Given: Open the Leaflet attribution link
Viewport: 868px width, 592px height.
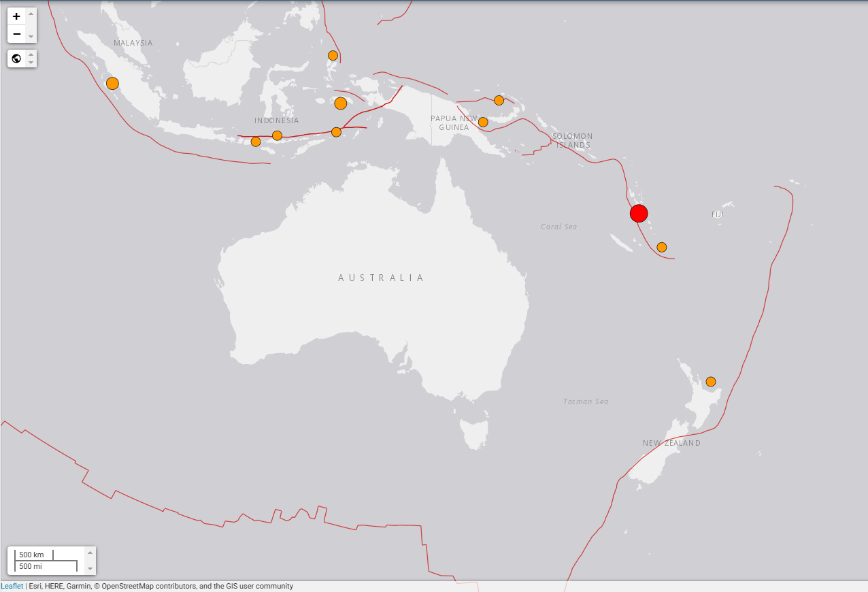Looking at the screenshot, I should coord(12,586).
